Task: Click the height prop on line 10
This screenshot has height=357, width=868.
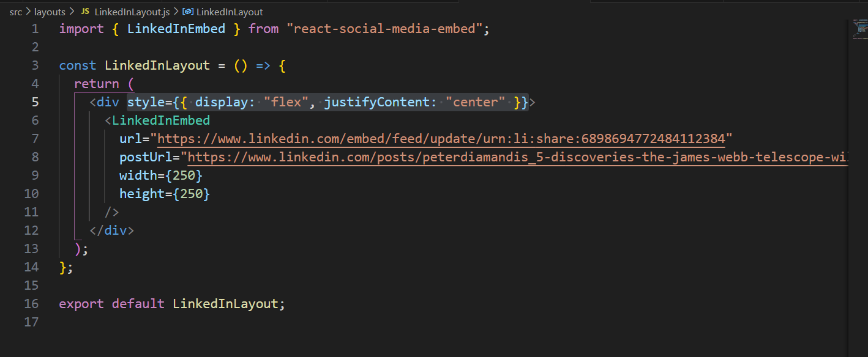Action: (141, 193)
